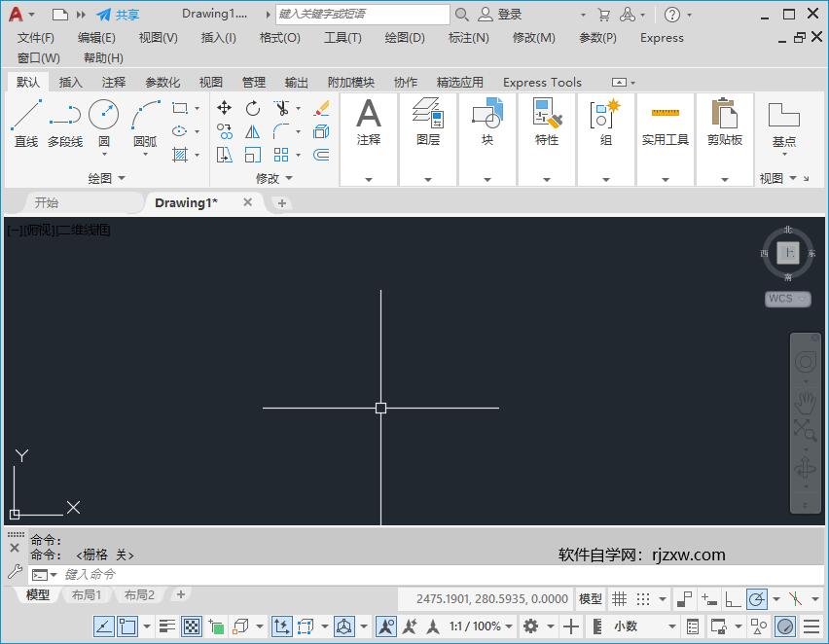Activate the Offset tool icon
Screen dimensions: 829x644
tap(321, 155)
